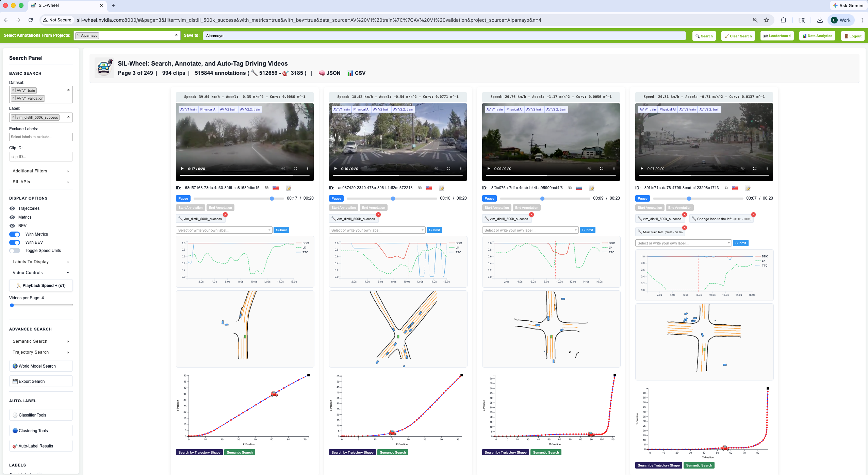868x475 pixels.
Task: Click Exclude Labels input field
Action: pyautogui.click(x=41, y=137)
